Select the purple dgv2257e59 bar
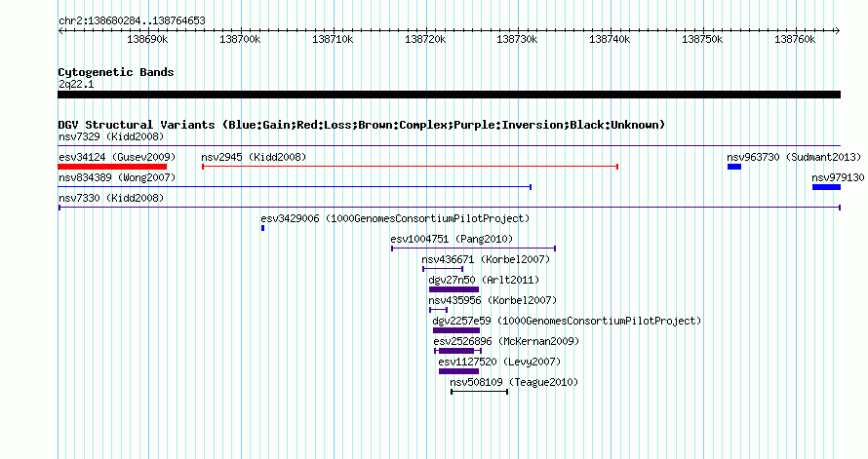 point(456,330)
